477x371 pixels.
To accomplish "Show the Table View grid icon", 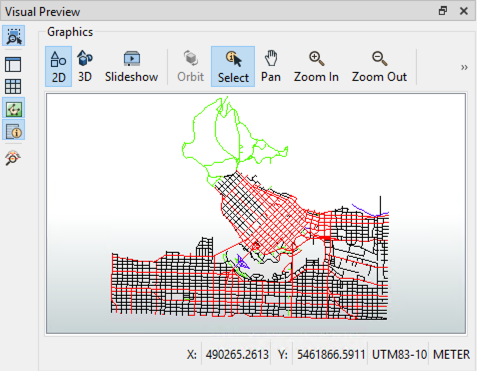I will [x=13, y=86].
